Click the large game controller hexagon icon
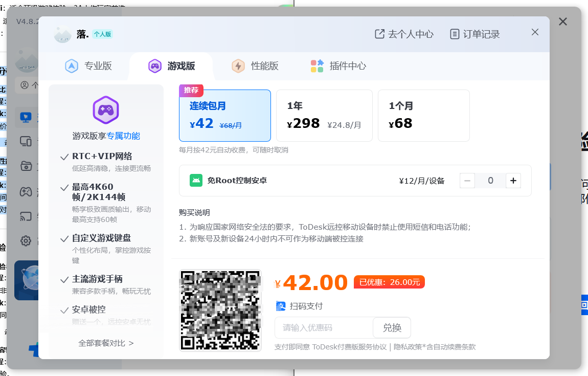The width and height of the screenshot is (588, 376). pos(106,110)
